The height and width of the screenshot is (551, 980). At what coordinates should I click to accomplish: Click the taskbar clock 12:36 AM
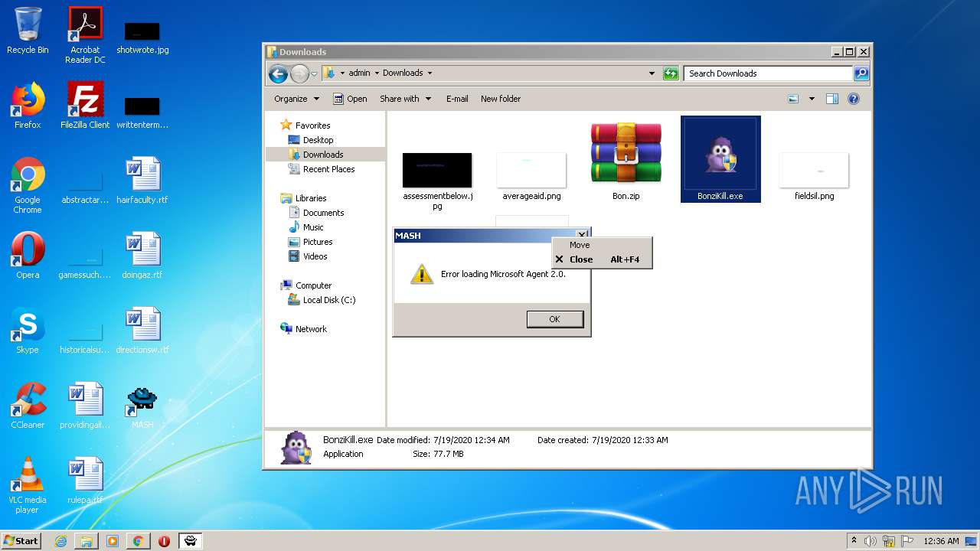click(941, 541)
